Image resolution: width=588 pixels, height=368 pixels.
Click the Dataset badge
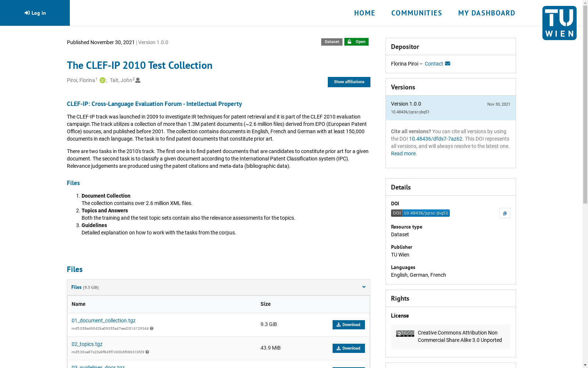tap(332, 42)
